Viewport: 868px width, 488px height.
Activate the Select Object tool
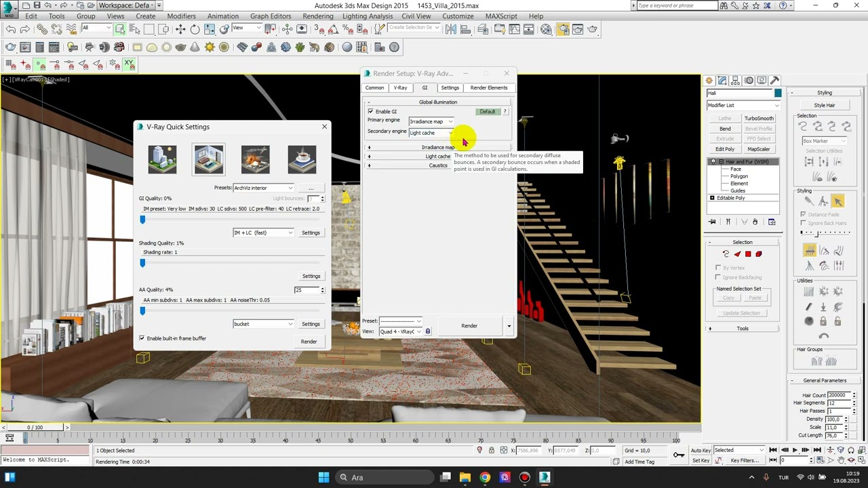tap(120, 29)
